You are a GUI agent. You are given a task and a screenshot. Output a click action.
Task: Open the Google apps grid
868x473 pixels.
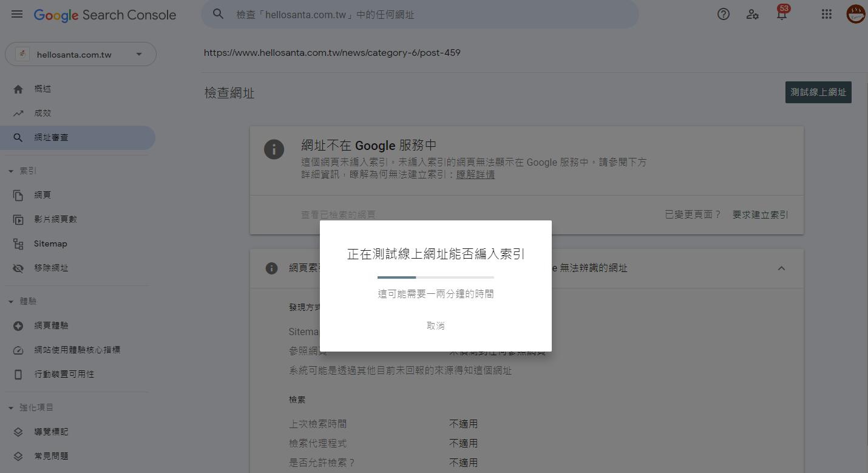(x=826, y=14)
